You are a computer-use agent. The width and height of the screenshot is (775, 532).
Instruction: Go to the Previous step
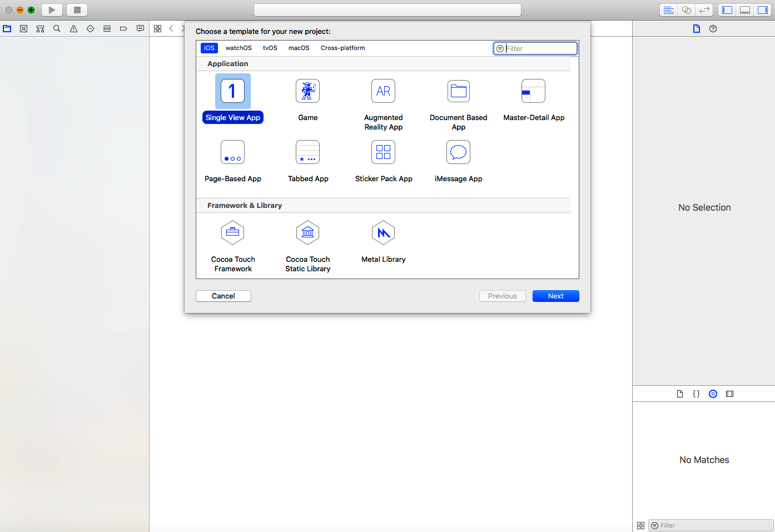503,296
